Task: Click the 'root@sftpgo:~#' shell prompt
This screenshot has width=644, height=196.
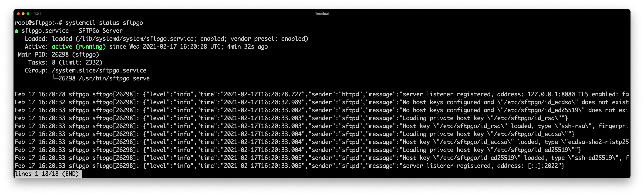Action: click(x=38, y=23)
